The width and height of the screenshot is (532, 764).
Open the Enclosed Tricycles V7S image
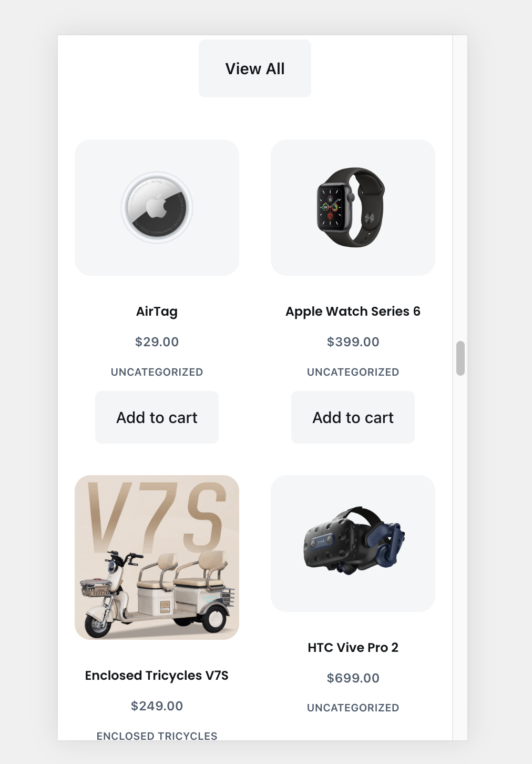[157, 557]
